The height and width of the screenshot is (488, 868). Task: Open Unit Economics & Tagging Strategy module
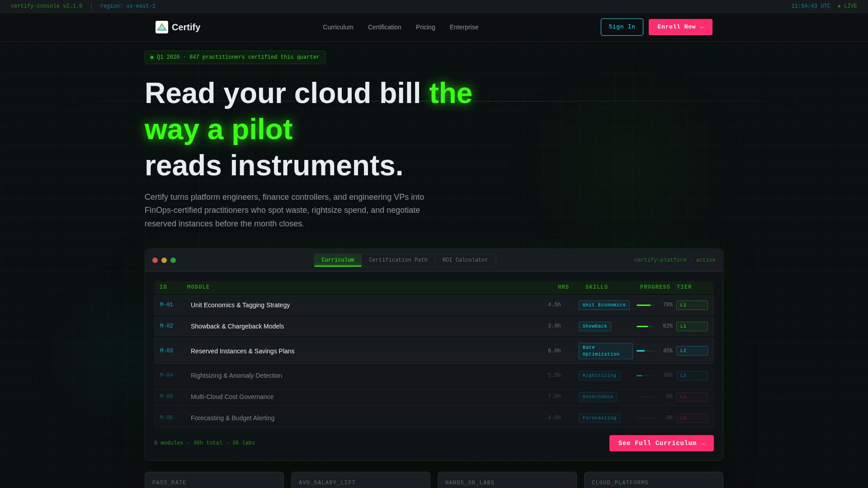coord(240,305)
